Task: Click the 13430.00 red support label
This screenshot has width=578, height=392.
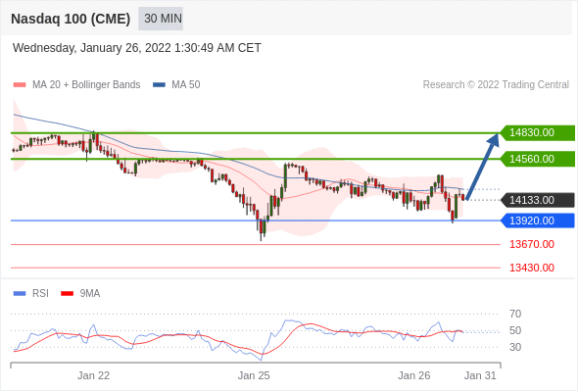Action: [532, 268]
